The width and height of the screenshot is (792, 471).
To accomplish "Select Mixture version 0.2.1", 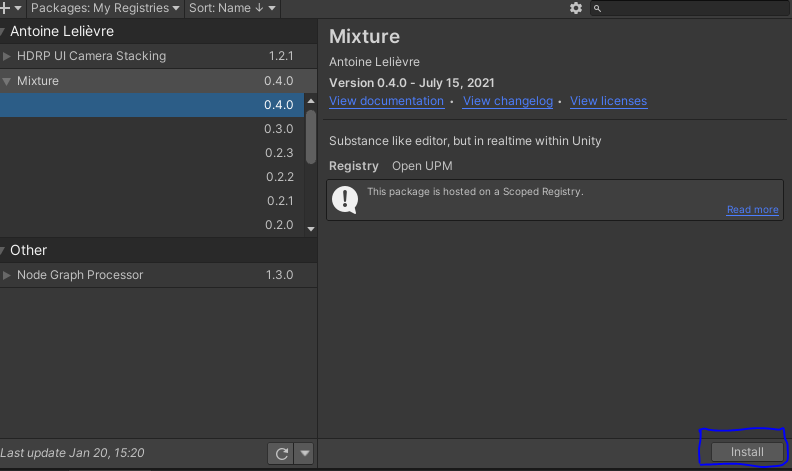I will click(x=152, y=201).
